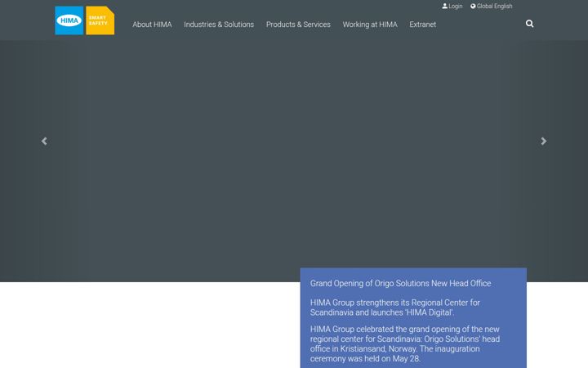Image resolution: width=588 pixels, height=368 pixels.
Task: Click paragraph about Kristiansand, Norway inauguration
Action: pyautogui.click(x=405, y=344)
